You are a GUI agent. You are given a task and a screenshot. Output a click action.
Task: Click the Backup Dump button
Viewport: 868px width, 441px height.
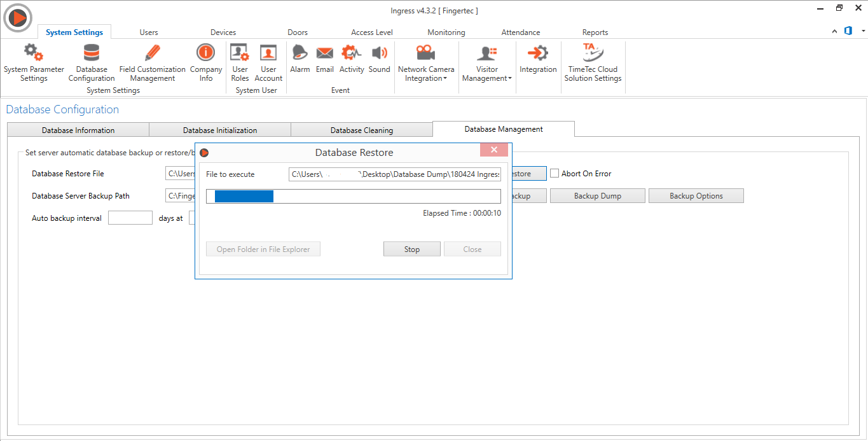pos(598,195)
